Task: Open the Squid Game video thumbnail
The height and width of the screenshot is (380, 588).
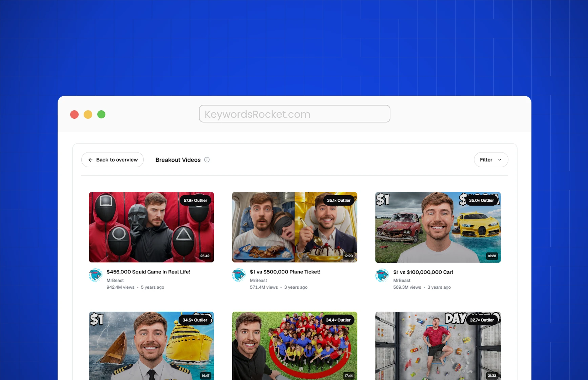Action: [x=151, y=227]
